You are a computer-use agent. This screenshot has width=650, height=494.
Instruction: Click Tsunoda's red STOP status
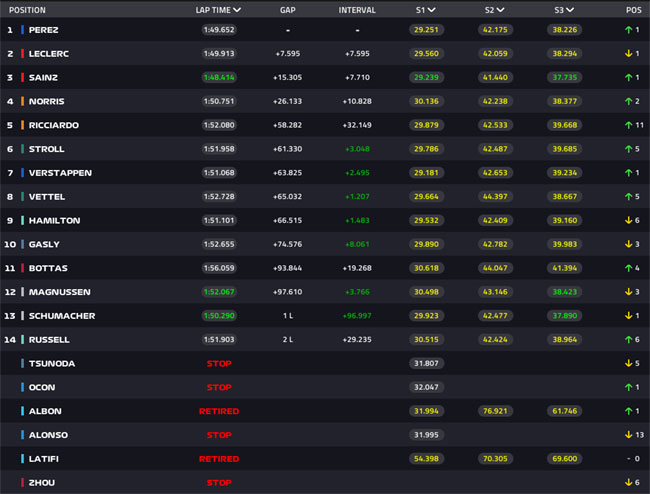tap(219, 363)
